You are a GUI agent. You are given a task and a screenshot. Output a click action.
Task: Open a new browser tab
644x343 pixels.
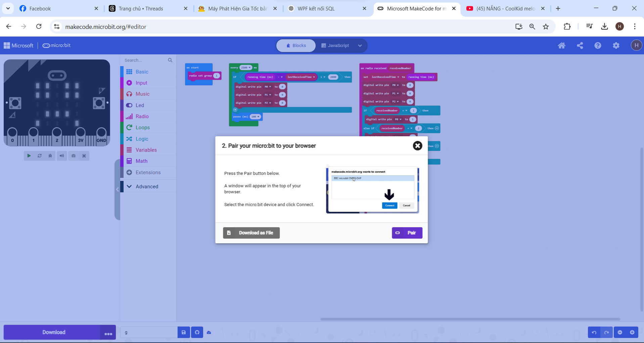[x=558, y=9]
